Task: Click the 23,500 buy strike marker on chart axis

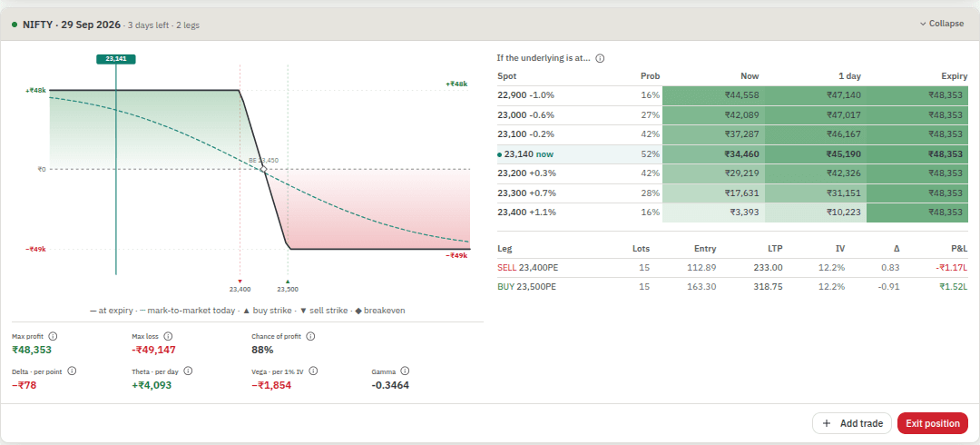Action: click(288, 282)
